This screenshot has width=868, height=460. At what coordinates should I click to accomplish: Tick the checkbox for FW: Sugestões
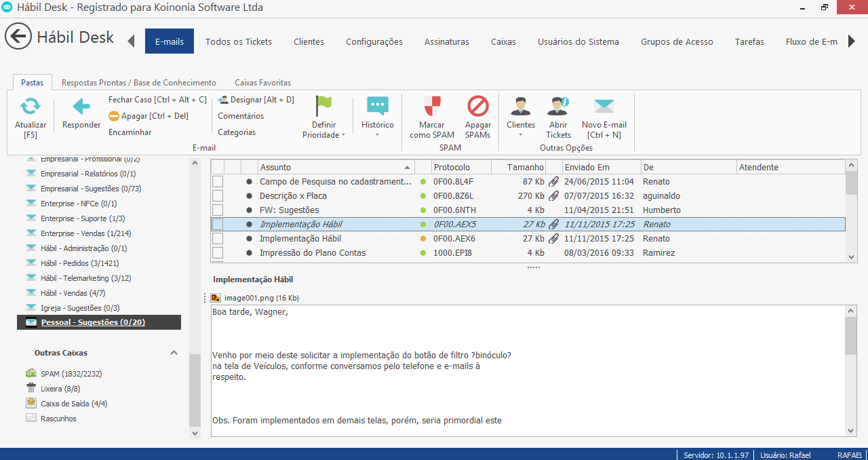tap(218, 210)
